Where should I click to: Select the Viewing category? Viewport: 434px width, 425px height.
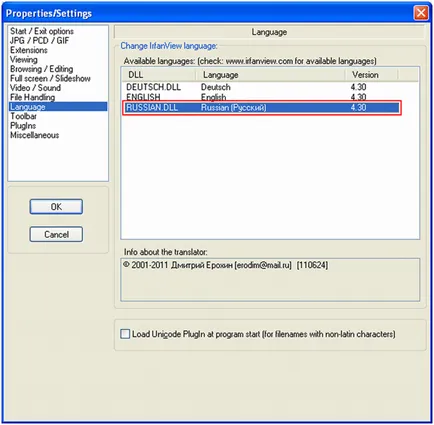(24, 59)
